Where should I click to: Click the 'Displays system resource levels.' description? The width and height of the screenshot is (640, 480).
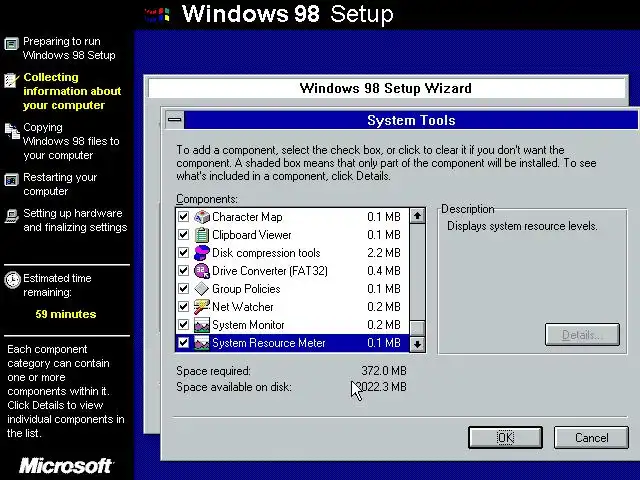click(x=522, y=226)
